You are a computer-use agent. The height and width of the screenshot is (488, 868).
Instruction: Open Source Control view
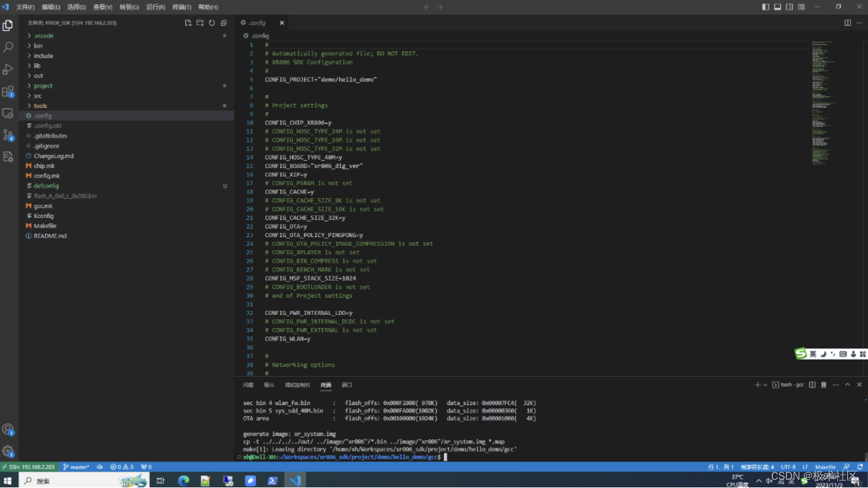(8, 135)
